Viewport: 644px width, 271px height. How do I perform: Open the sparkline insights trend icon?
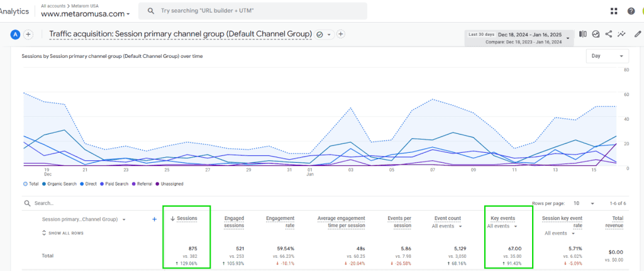coord(622,34)
